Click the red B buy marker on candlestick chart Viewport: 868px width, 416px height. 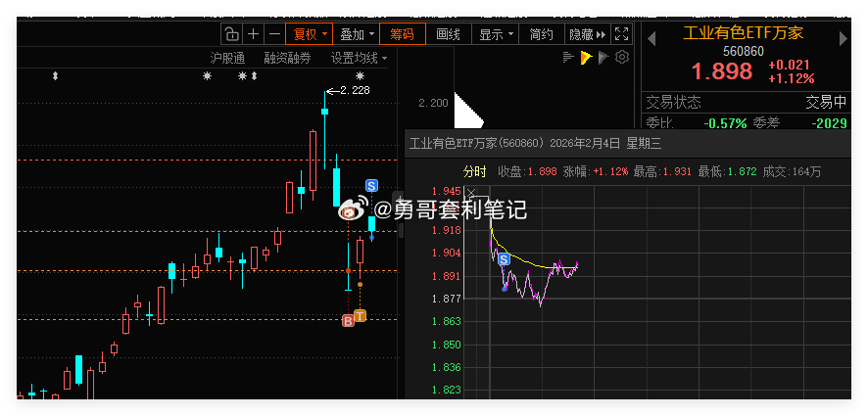tap(348, 321)
